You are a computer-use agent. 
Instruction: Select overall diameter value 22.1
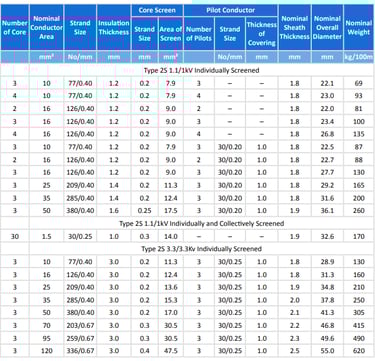[x=327, y=83]
